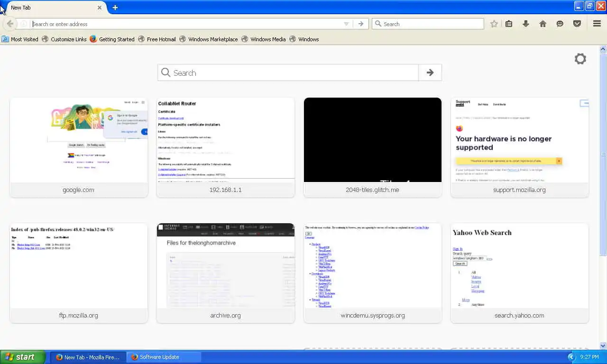Open Windows Marketplace bookmark
The height and width of the screenshot is (364, 607).
tap(208, 39)
